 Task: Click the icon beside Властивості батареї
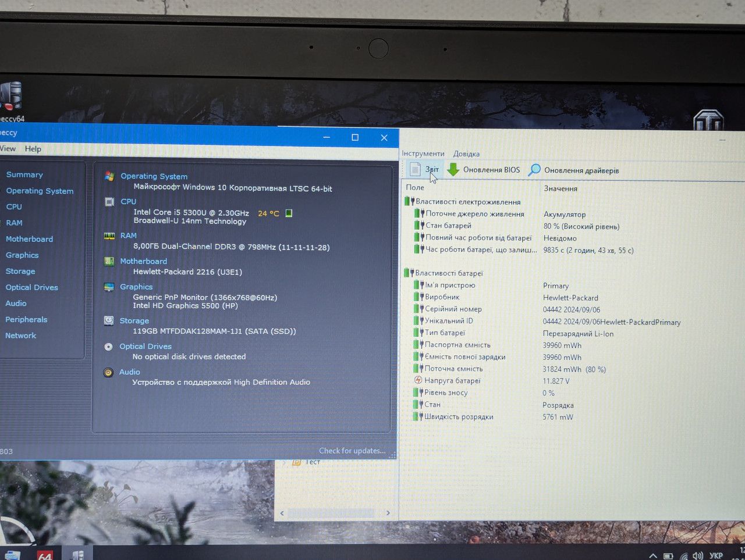click(x=409, y=273)
